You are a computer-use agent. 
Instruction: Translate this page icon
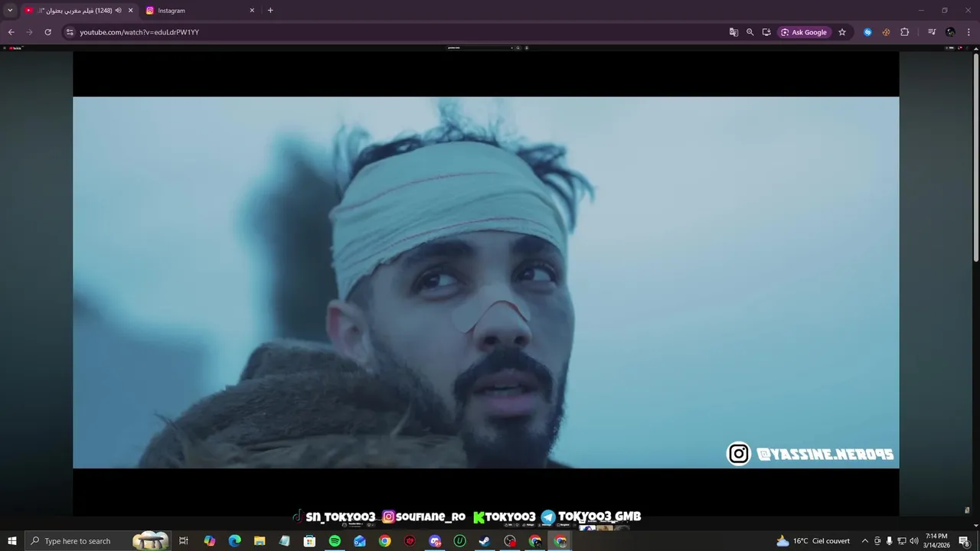click(733, 32)
